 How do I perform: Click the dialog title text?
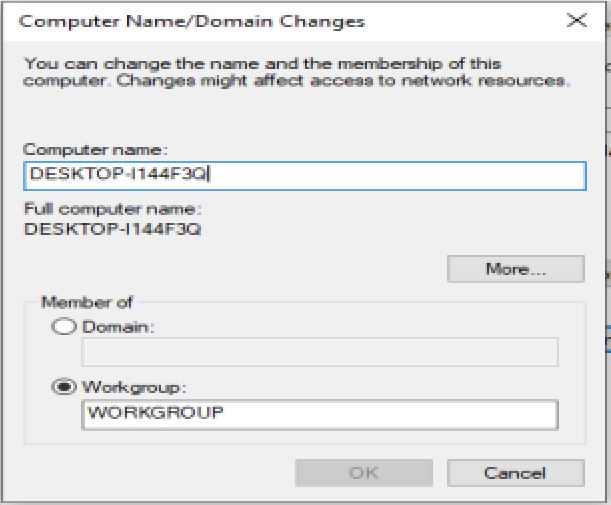(x=192, y=21)
